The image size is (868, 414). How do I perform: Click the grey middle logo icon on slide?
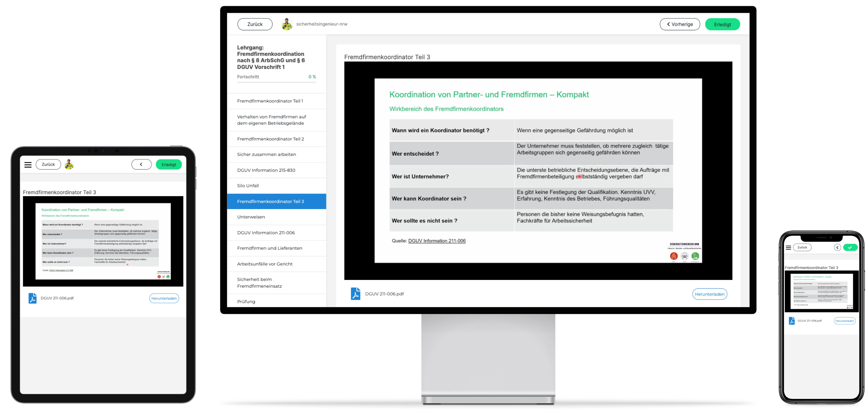coord(684,256)
